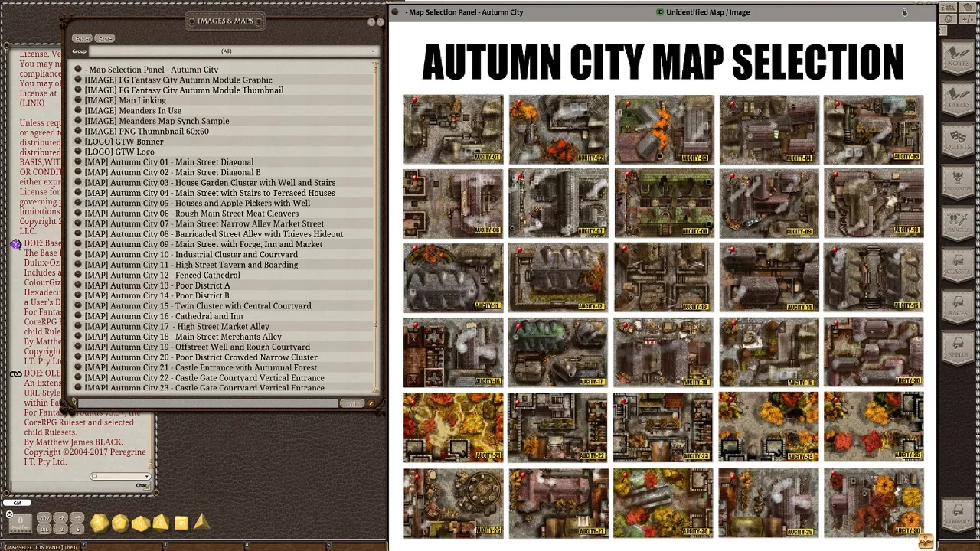Viewport: 980px width, 551px height.
Task: Open AUCITY-12 map thumbnail
Action: point(558,277)
